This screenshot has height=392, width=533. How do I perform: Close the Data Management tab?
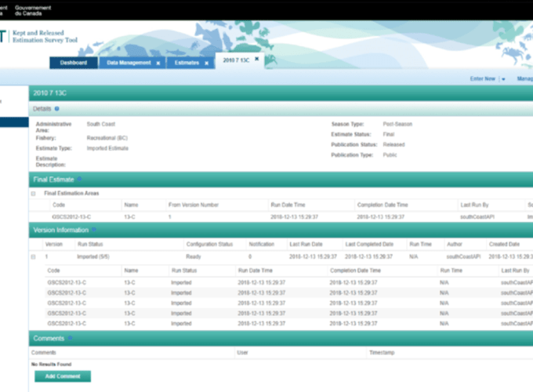coord(158,63)
